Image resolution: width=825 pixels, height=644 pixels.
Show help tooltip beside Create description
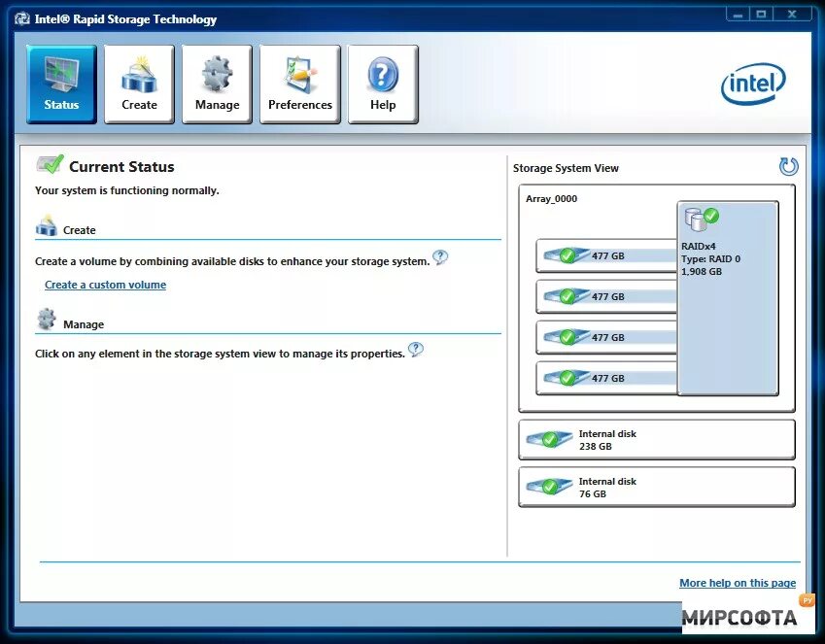[x=440, y=257]
